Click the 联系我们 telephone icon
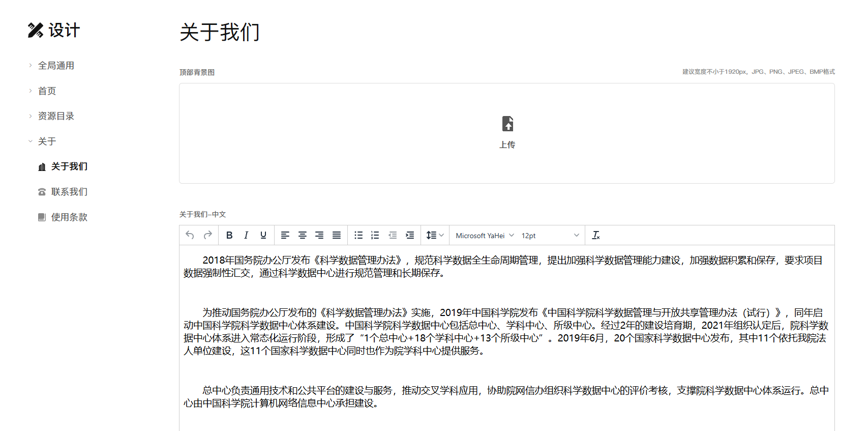Screen dimensions: 868x431 (x=42, y=192)
